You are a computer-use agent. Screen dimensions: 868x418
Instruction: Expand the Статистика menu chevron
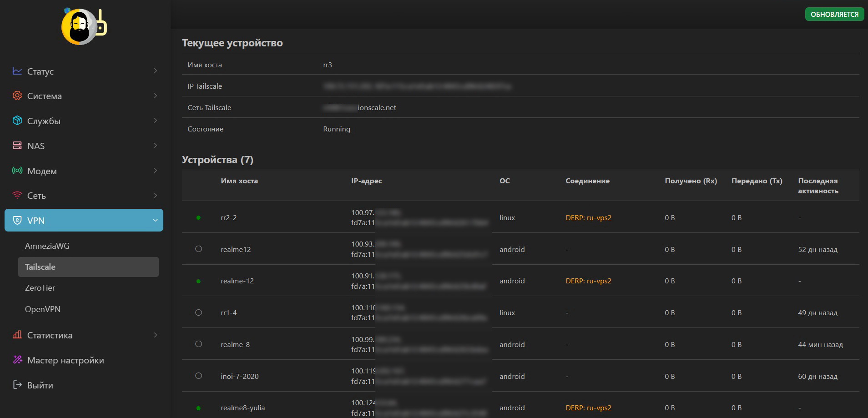point(156,335)
